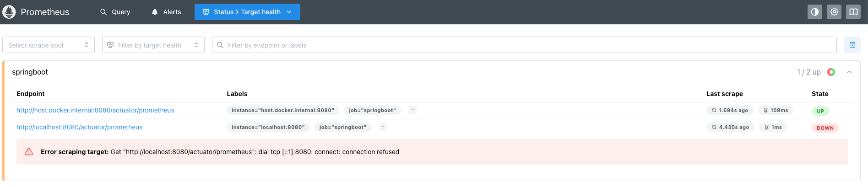
Task: Toggle the light/dark theme icon
Action: point(815,12)
